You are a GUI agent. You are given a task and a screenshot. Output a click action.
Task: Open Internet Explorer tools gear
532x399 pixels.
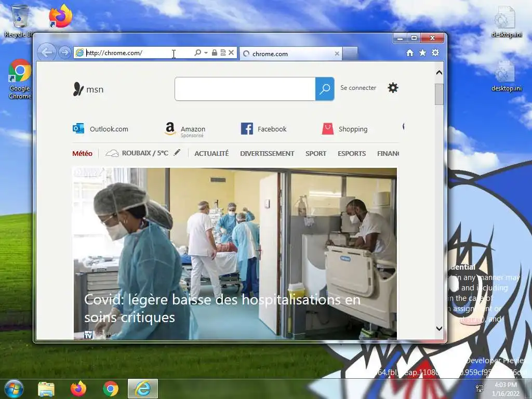[x=435, y=52]
